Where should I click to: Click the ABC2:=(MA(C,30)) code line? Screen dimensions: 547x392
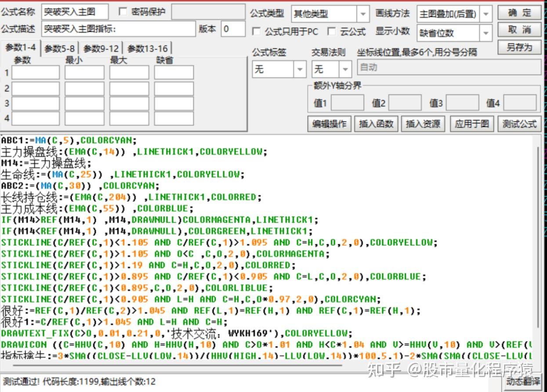(x=80, y=186)
